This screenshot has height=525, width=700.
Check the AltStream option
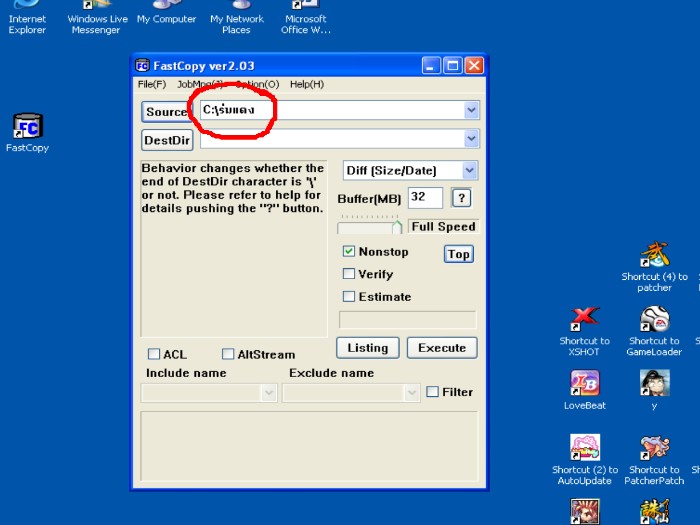tap(228, 354)
